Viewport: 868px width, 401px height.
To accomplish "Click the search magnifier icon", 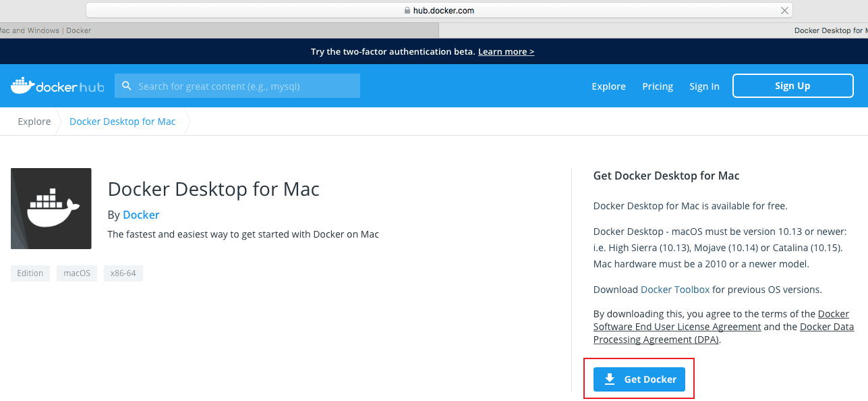I will tap(126, 86).
